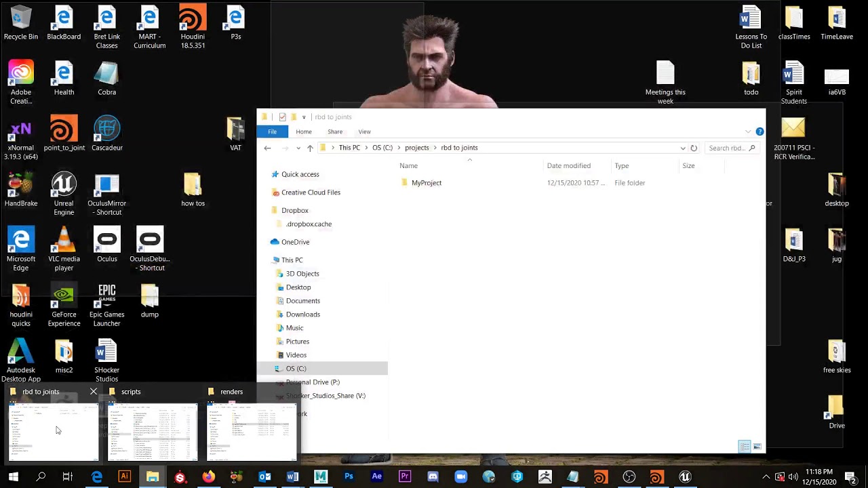This screenshot has width=868, height=488.
Task: Open Discord from the taskbar
Action: [x=433, y=477]
